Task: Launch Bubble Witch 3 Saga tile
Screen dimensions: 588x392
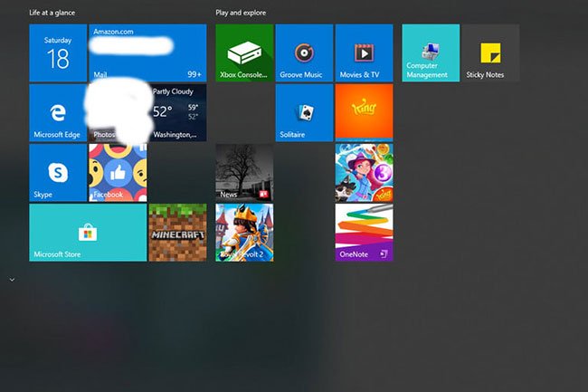Action: [x=365, y=173]
